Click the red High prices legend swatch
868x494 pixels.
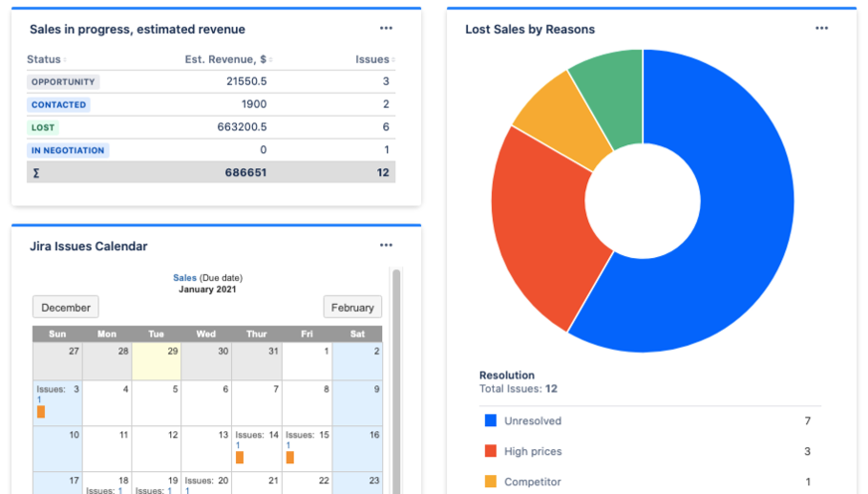(x=490, y=451)
